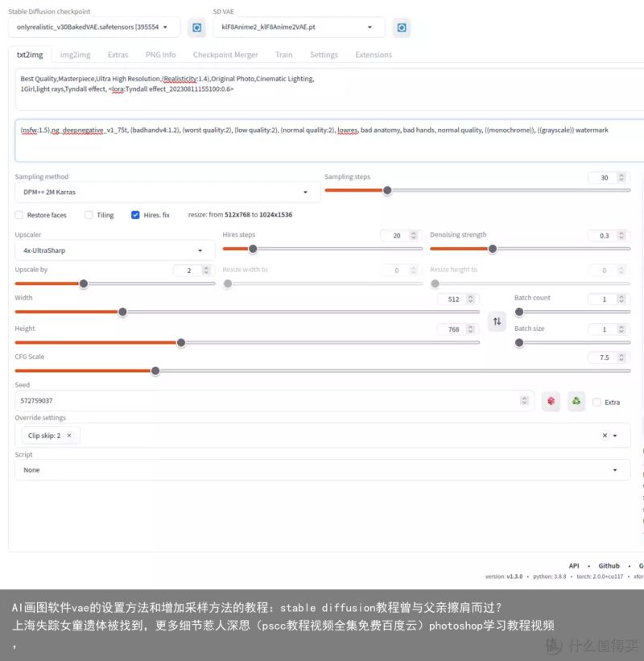Viewport: 644px width, 661px height.
Task: Switch to the Extras tab
Action: click(x=118, y=55)
